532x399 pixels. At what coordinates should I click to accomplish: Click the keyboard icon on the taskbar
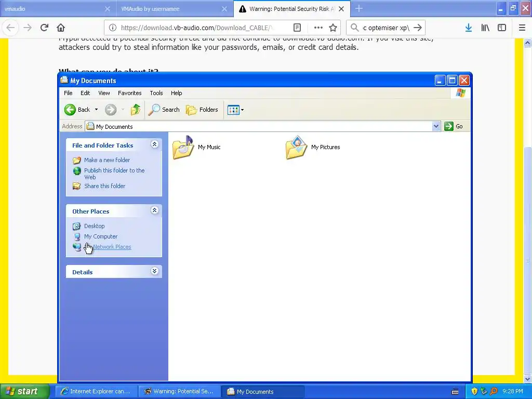455,392
